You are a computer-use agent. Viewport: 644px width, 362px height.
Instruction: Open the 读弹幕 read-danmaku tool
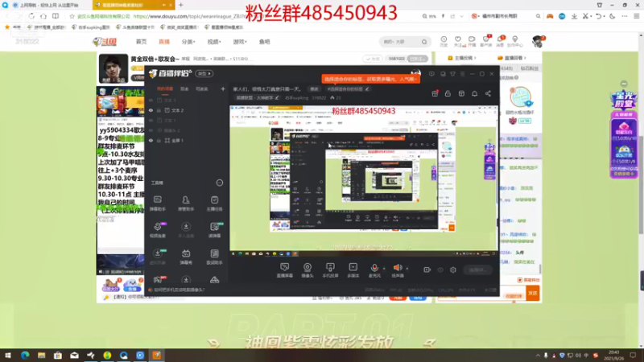[214, 230]
